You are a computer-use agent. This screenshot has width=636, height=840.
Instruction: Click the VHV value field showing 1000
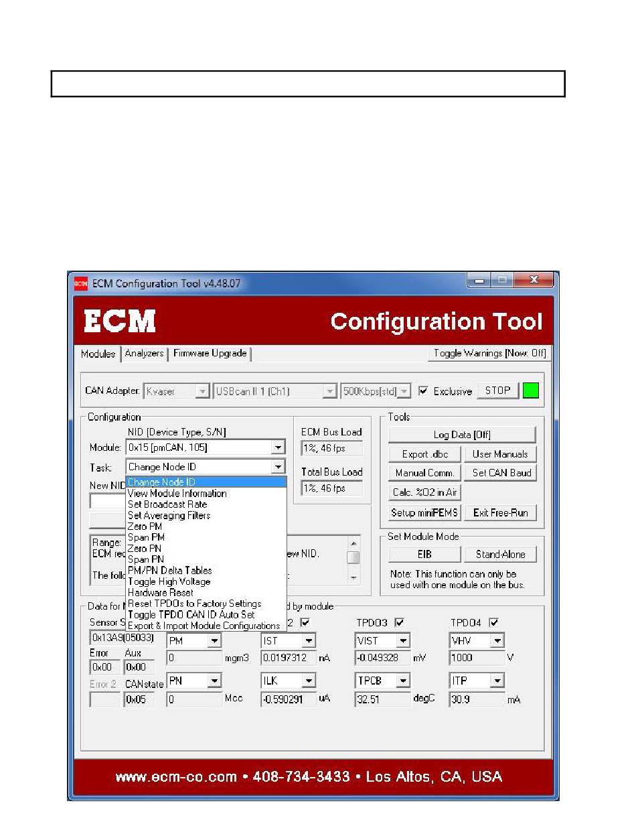click(x=477, y=658)
